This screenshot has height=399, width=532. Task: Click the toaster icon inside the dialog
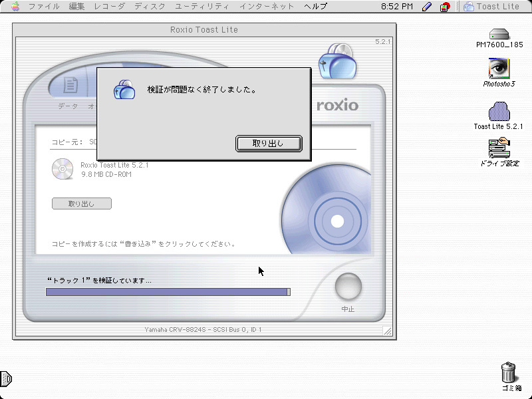pos(124,88)
